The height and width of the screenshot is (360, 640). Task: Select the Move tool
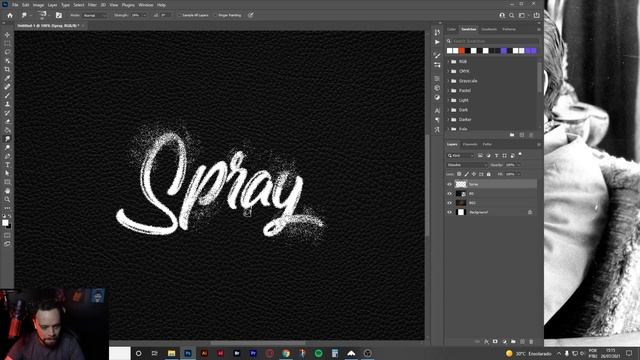click(7, 35)
